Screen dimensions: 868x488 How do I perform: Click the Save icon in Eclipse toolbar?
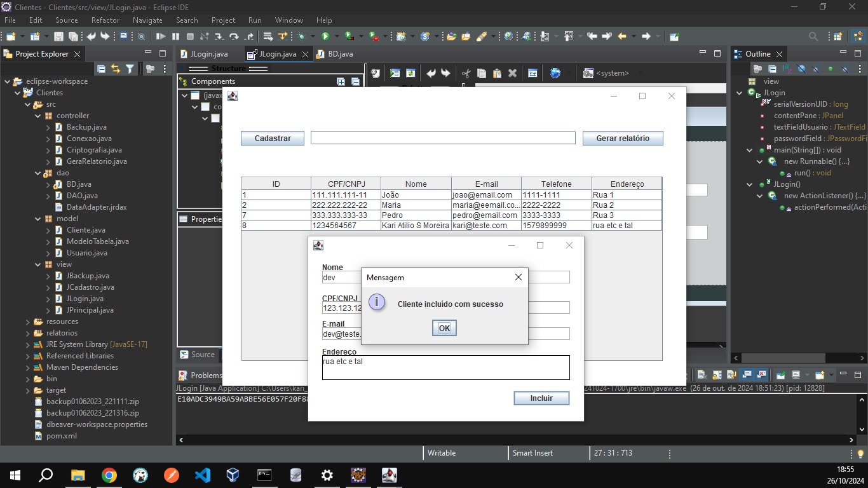click(x=58, y=36)
